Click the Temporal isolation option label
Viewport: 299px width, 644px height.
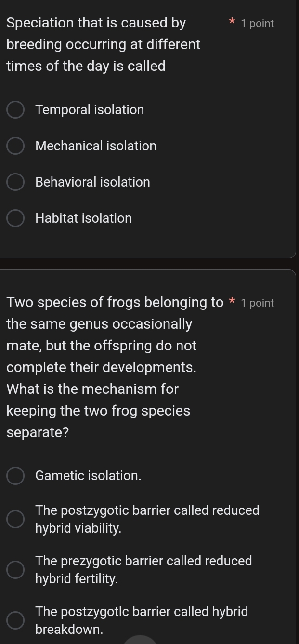click(90, 109)
